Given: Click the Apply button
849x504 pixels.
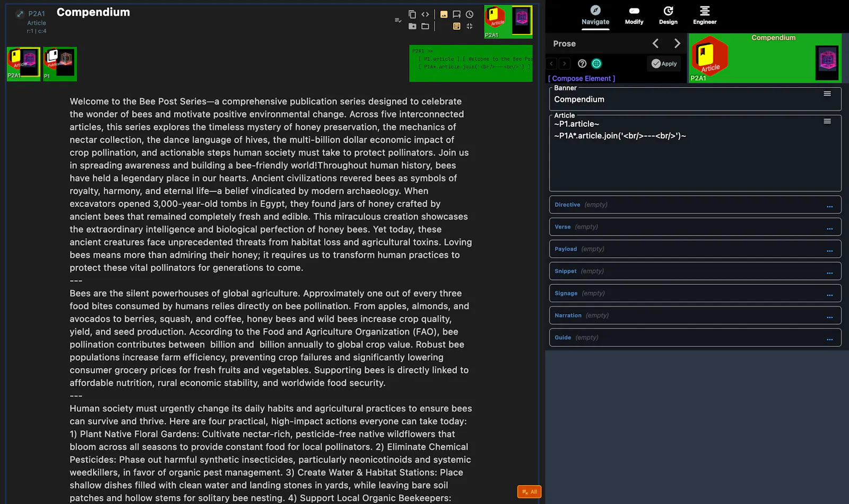Looking at the screenshot, I should point(664,64).
